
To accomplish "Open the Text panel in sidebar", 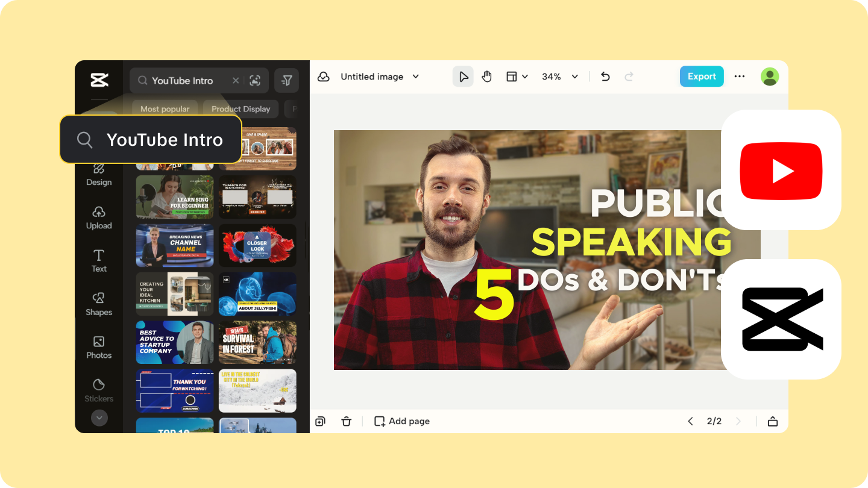I will tap(99, 261).
